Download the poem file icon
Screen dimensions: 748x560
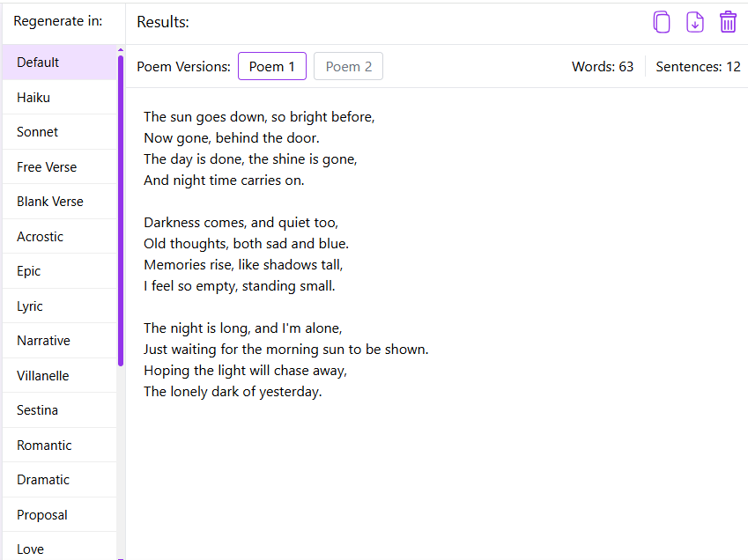(694, 22)
